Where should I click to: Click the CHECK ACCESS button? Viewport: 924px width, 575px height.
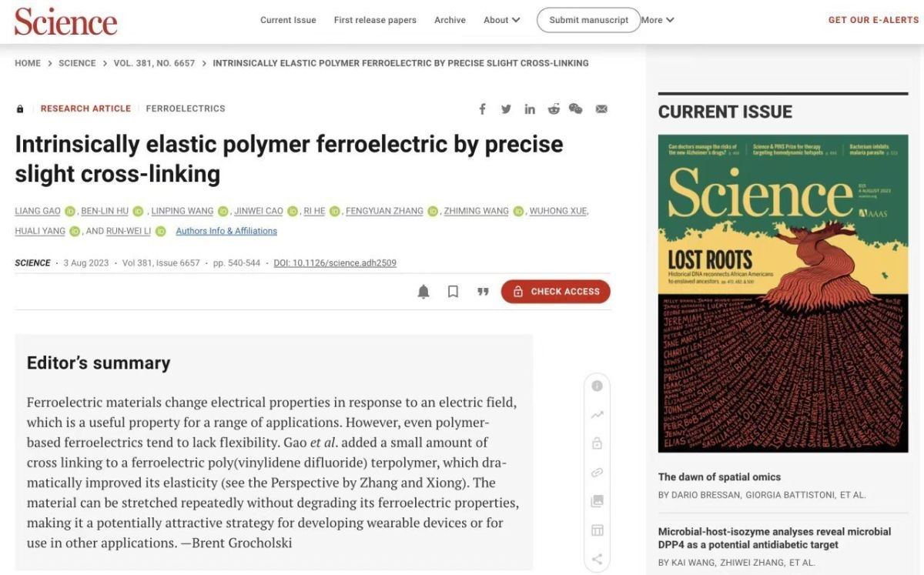(555, 292)
